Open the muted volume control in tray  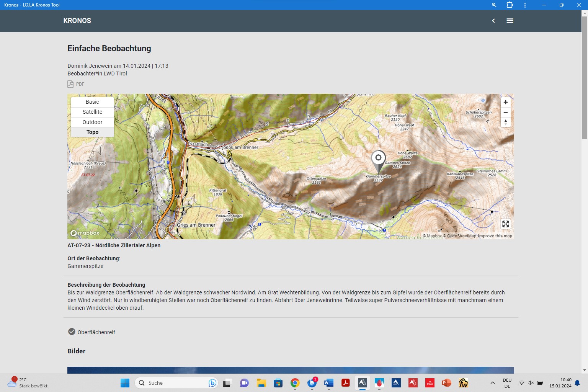531,383
